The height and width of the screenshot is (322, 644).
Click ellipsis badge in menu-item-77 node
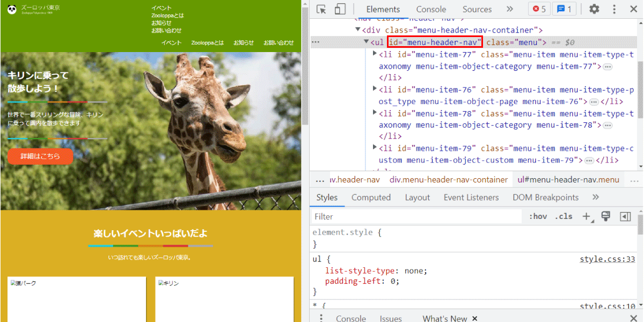click(608, 67)
